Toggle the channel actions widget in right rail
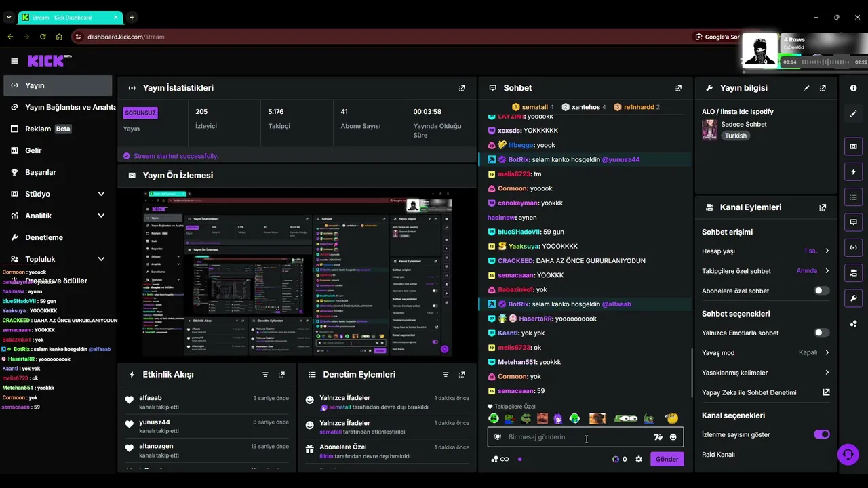The image size is (868, 488). pos(853,272)
